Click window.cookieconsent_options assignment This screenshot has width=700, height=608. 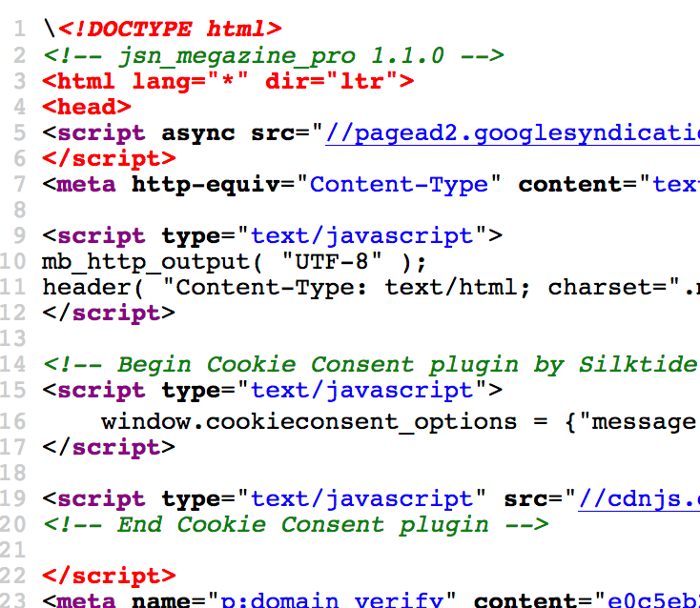(401, 422)
